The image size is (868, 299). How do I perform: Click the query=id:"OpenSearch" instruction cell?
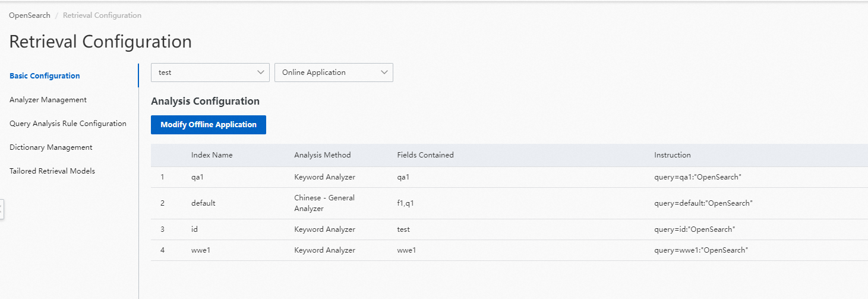click(695, 229)
